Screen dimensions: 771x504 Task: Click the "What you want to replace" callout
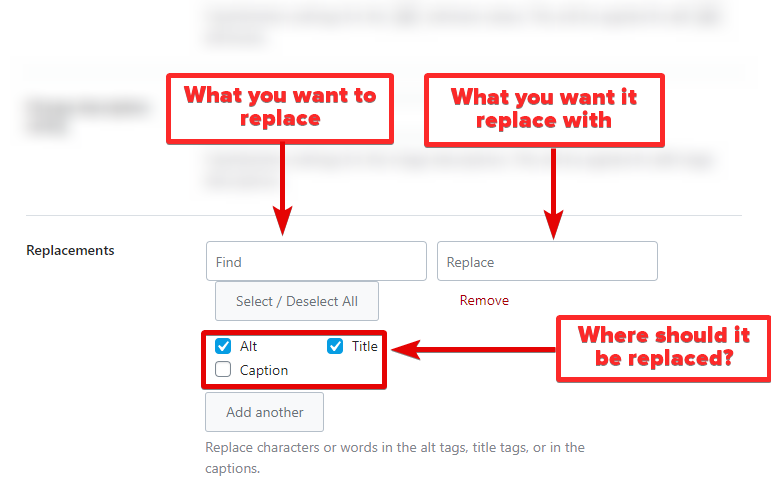[280, 107]
